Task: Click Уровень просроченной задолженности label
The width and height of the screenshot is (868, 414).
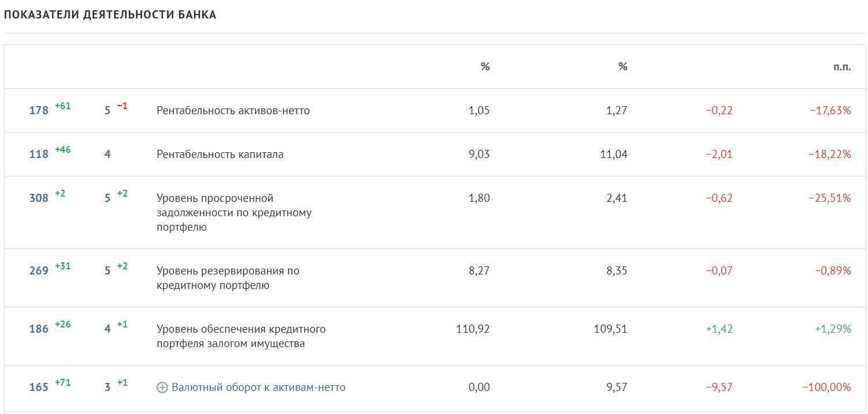Action: [234, 212]
